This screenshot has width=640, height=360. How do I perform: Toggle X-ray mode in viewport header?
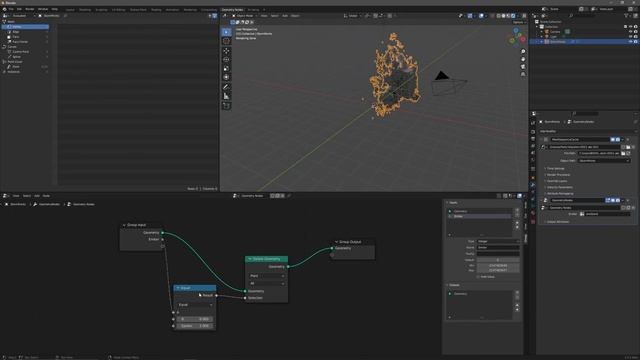click(493, 16)
